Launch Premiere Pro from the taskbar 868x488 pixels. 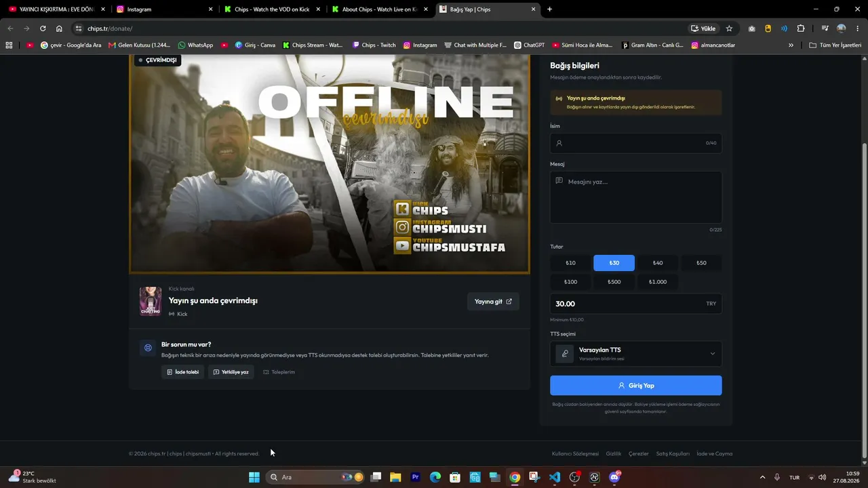(x=416, y=477)
